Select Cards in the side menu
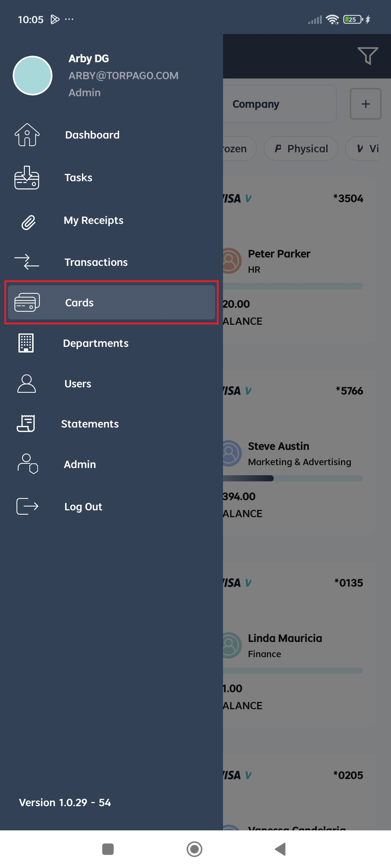This screenshot has width=391, height=868. pyautogui.click(x=112, y=302)
